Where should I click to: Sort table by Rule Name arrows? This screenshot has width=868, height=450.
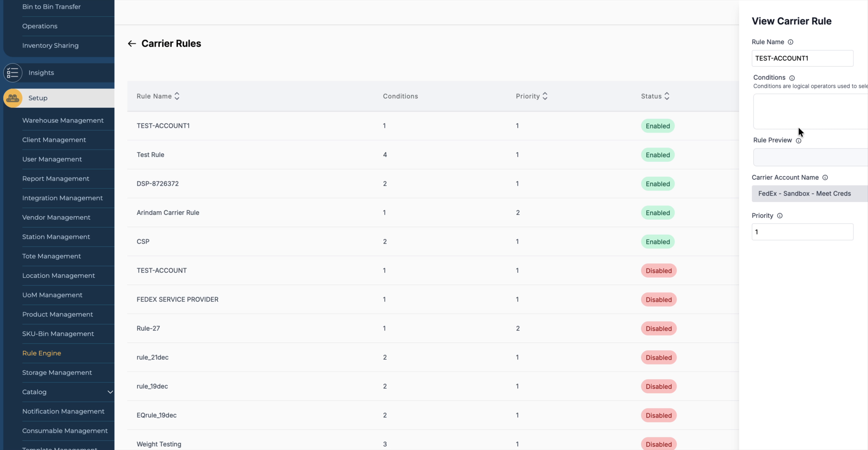pos(177,96)
